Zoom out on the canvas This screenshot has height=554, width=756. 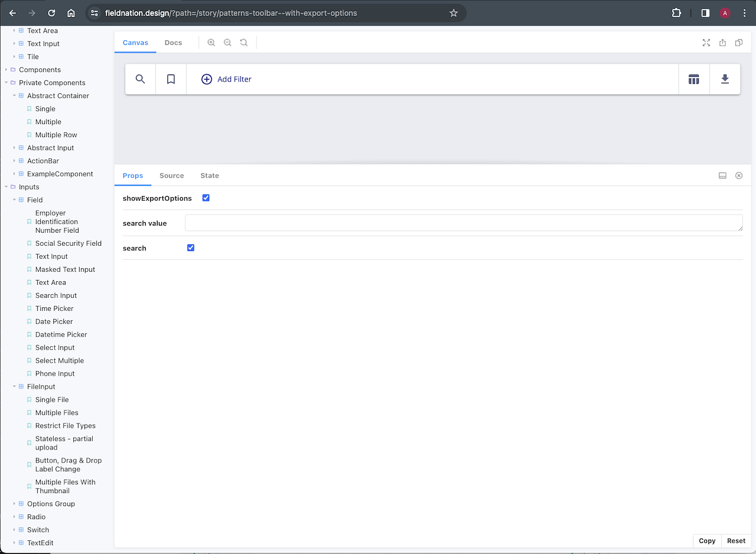pos(227,43)
